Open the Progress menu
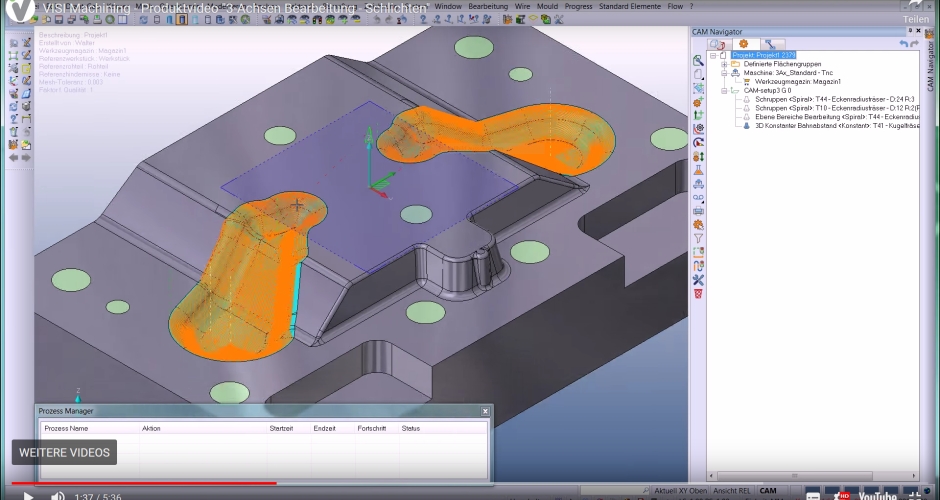The width and height of the screenshot is (940, 500). click(x=579, y=7)
